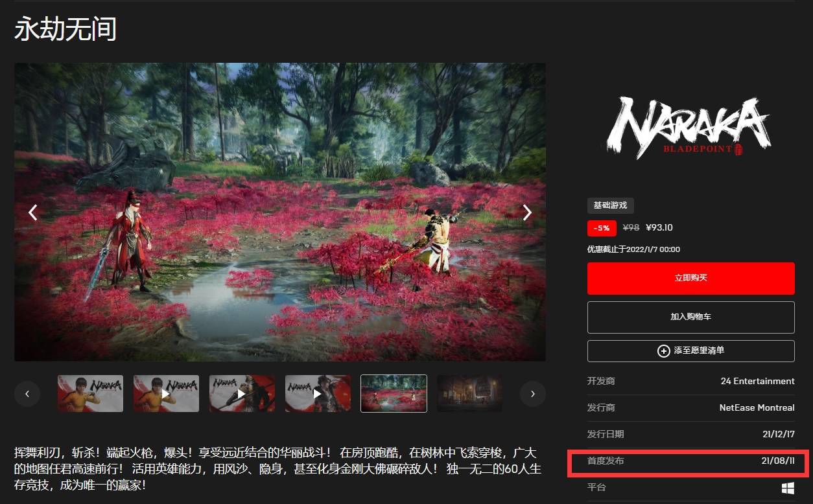
Task: Click the release date value 21/12/17
Action: pyautogui.click(x=777, y=434)
